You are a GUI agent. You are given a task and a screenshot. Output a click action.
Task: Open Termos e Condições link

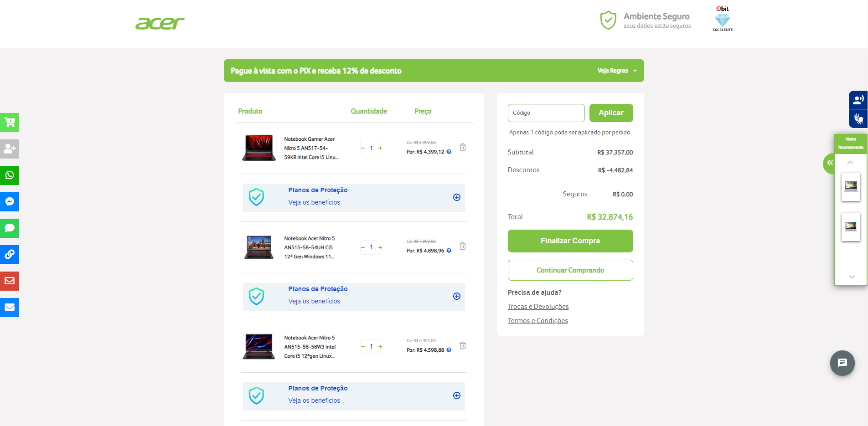(538, 321)
